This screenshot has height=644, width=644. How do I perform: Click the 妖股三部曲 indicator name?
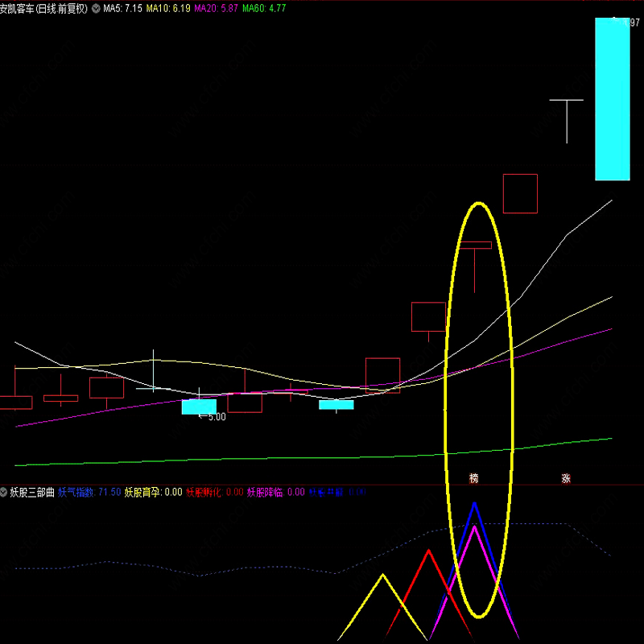[31, 492]
